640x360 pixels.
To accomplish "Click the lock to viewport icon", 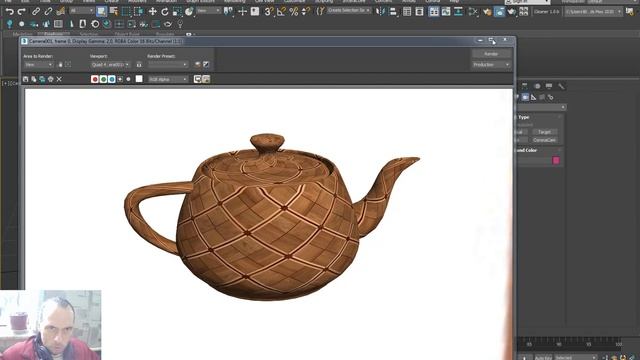I will tap(139, 64).
